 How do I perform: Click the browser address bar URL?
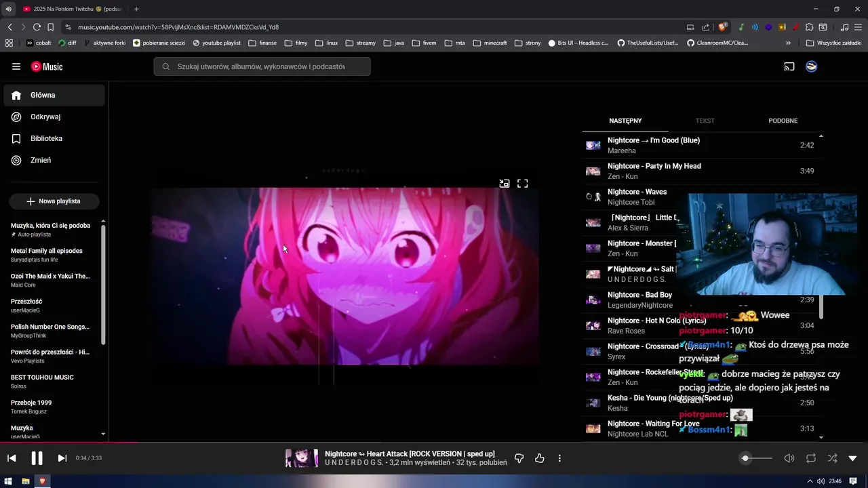pos(178,27)
